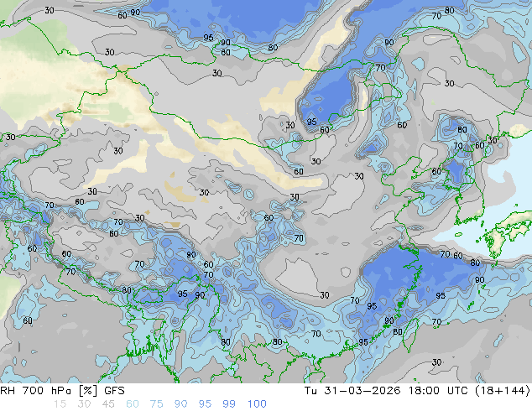The width and height of the screenshot is (532, 411).
Task: Click the legend value 100
Action: [257, 404]
